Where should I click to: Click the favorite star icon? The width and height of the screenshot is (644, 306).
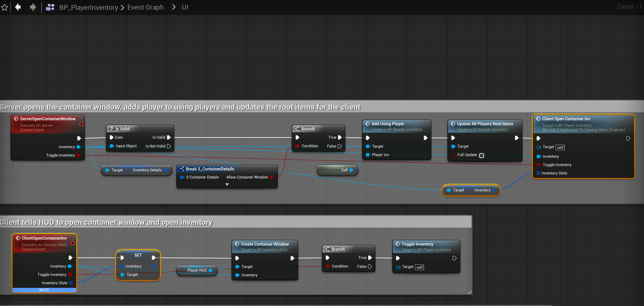[x=5, y=7]
